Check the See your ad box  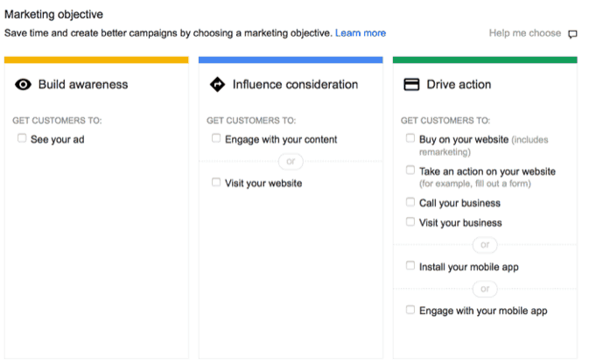click(22, 138)
